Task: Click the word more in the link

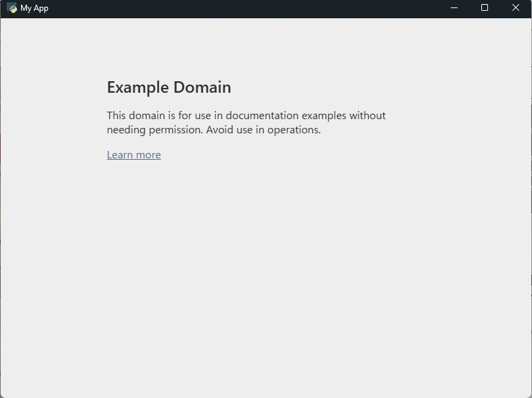Action: point(148,155)
